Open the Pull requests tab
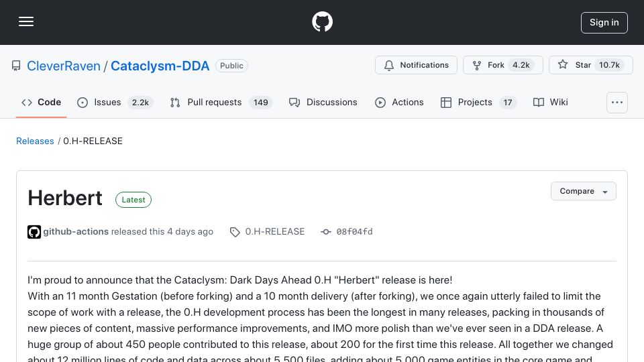This screenshot has width=644, height=362. (221, 102)
